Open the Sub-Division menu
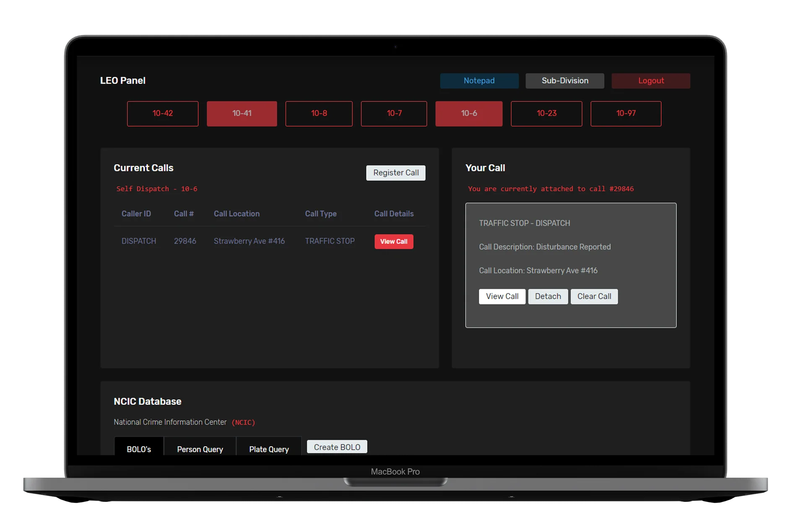The height and width of the screenshot is (532, 805). [565, 80]
